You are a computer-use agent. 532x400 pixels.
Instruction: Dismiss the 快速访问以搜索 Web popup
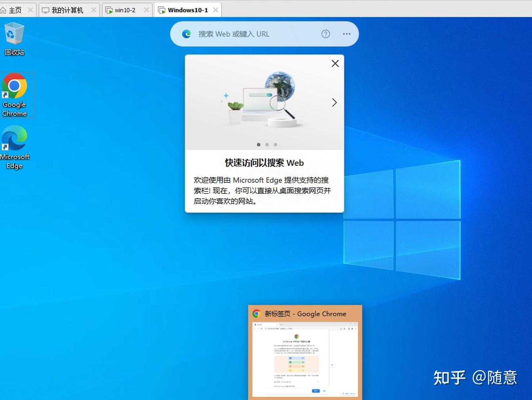(335, 63)
